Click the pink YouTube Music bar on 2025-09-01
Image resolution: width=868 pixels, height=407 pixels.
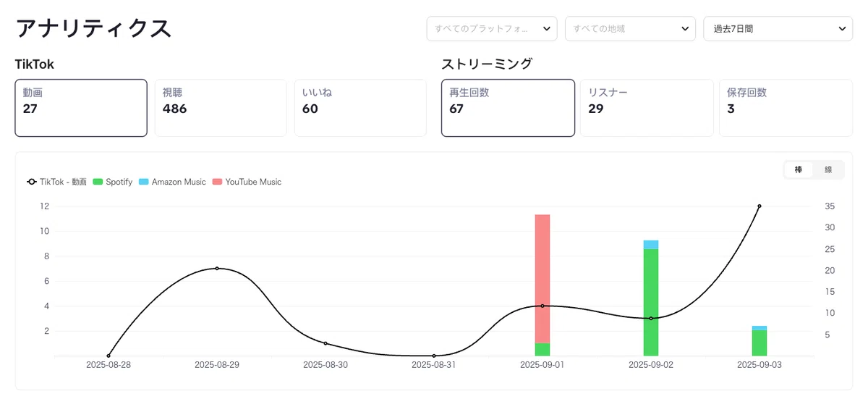pyautogui.click(x=542, y=279)
